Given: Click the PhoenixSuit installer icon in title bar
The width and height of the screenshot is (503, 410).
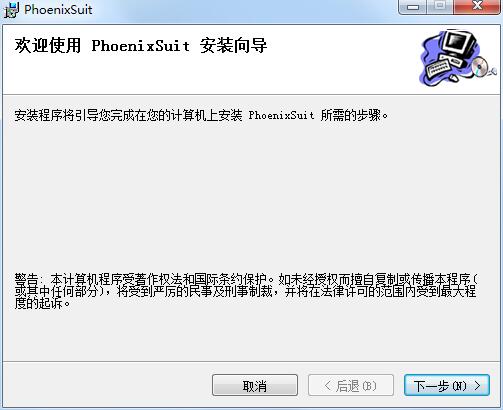Looking at the screenshot, I should click(11, 10).
